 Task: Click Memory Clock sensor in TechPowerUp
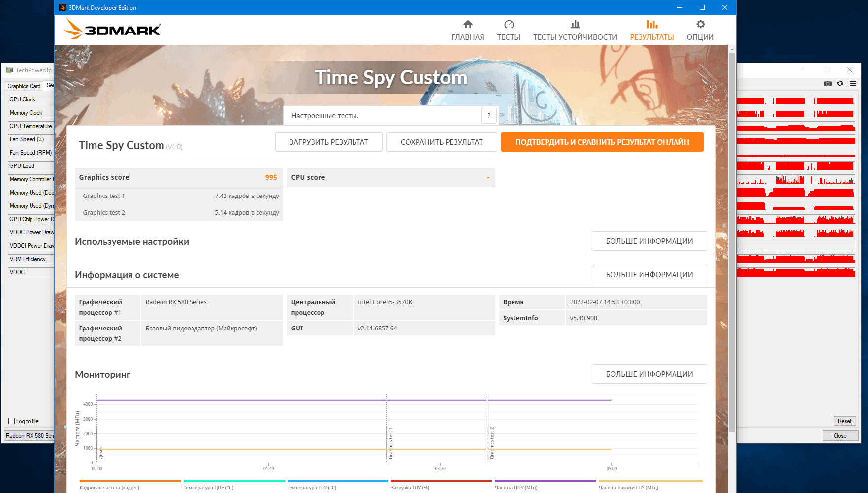click(x=31, y=113)
